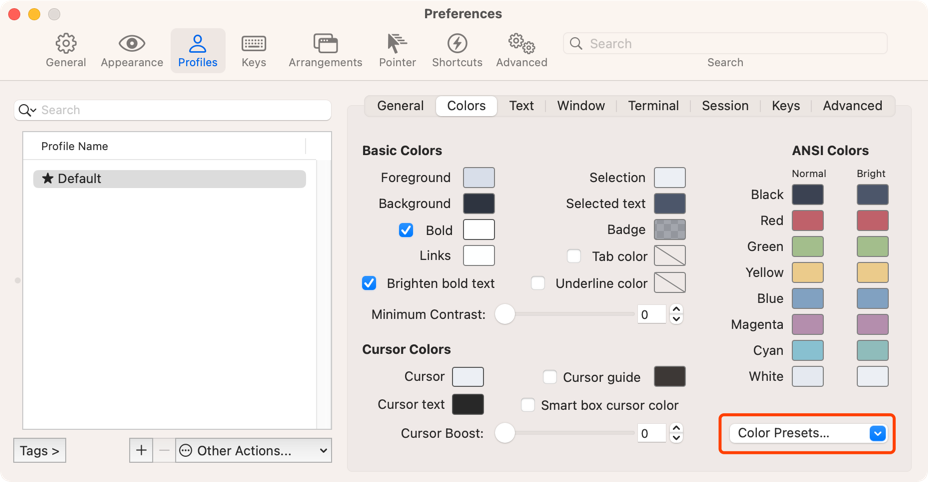Screen dimensions: 928x482
Task: Click the minus icon to remove profile
Action: pyautogui.click(x=164, y=451)
